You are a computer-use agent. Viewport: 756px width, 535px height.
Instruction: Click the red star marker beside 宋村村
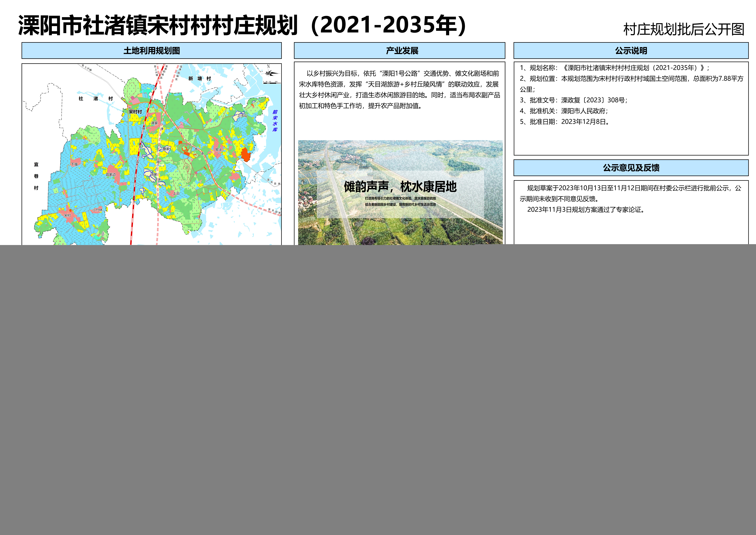pyautogui.click(x=130, y=107)
